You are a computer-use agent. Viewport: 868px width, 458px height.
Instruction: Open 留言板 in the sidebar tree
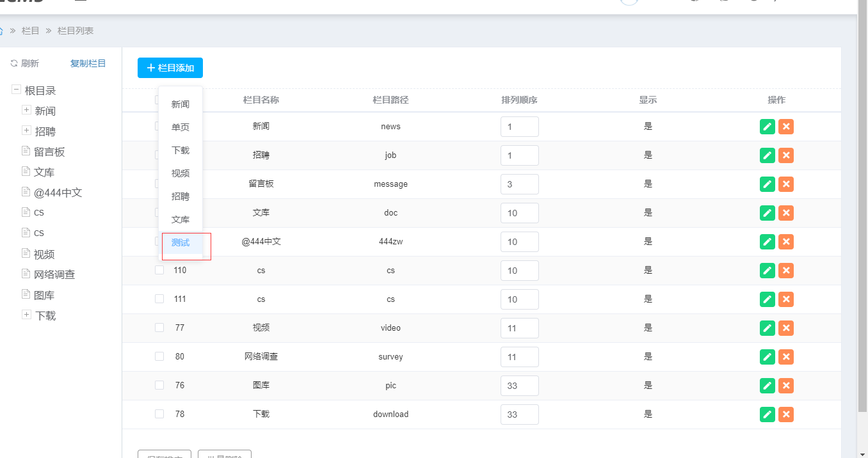tap(49, 152)
